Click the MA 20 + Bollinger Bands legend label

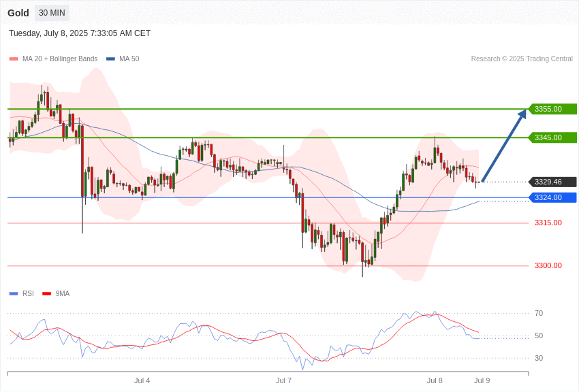pos(60,59)
